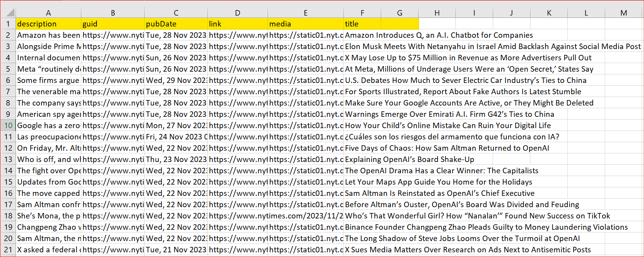Select title 'For Sports Illustrated, Report About Fake Authors'

click(463, 92)
